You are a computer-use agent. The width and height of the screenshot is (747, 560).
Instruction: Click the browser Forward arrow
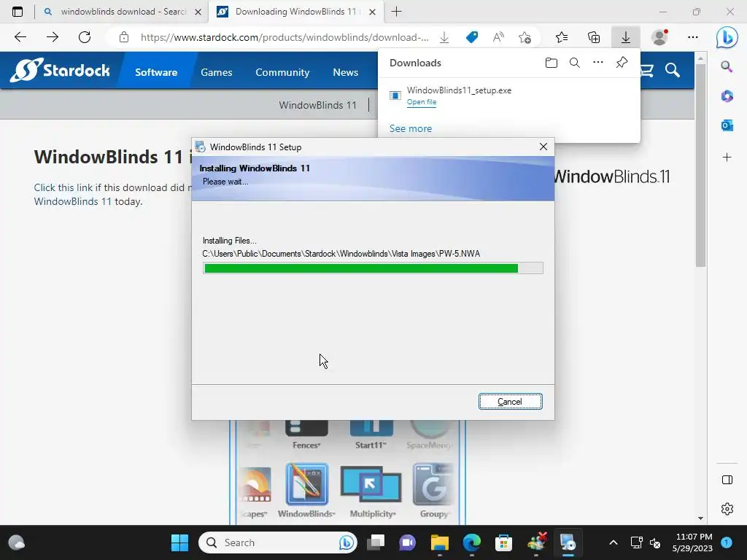(x=53, y=37)
